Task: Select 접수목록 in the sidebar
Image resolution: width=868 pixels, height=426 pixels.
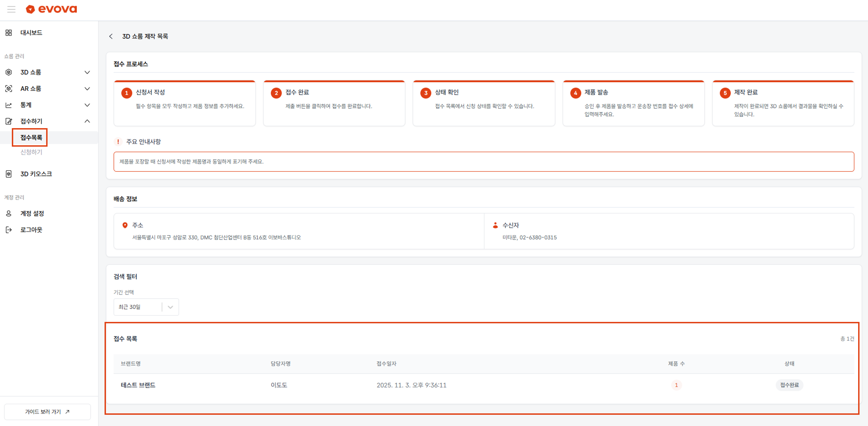Action: [31, 137]
